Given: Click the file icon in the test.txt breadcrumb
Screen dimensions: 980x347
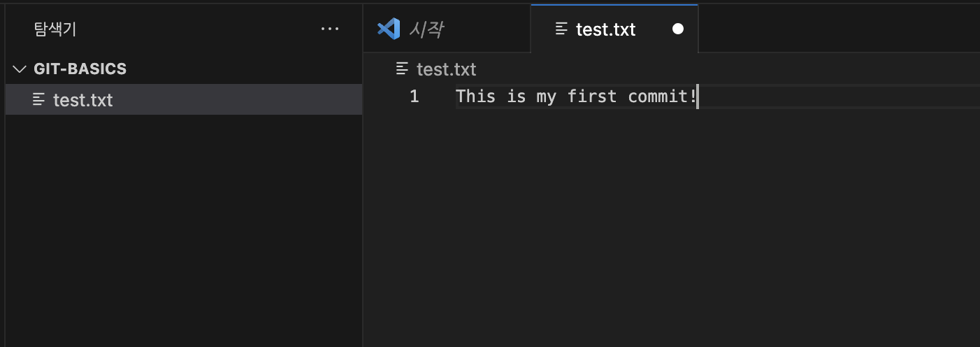Looking at the screenshot, I should click(x=402, y=69).
